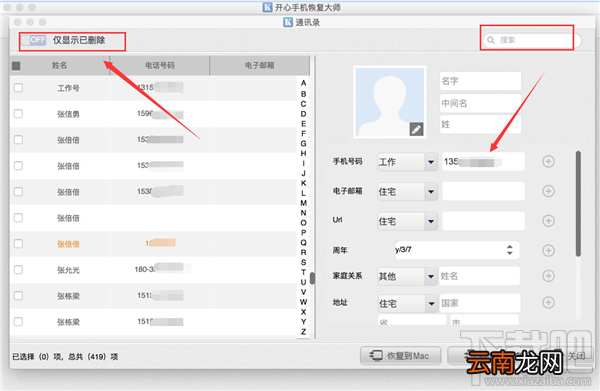Click the 恢复到Mac button
The width and height of the screenshot is (600, 391).
[400, 356]
